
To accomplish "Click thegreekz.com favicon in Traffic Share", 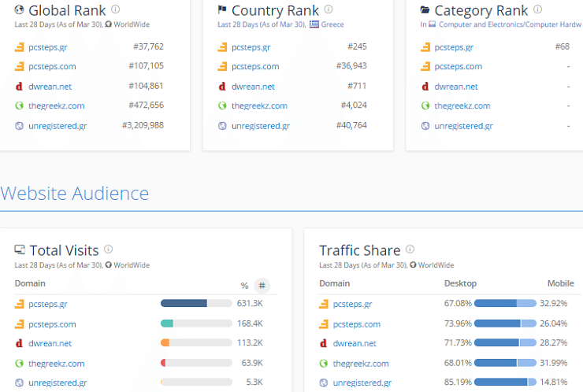I will 324,364.
